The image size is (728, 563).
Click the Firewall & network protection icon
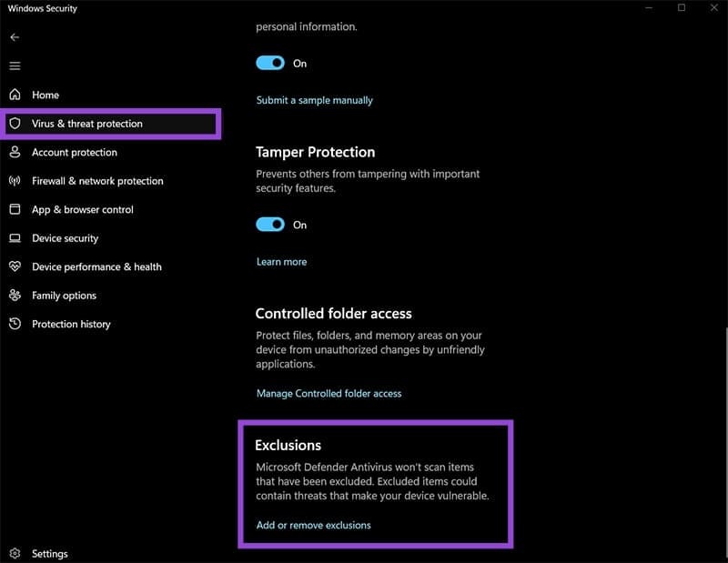15,181
